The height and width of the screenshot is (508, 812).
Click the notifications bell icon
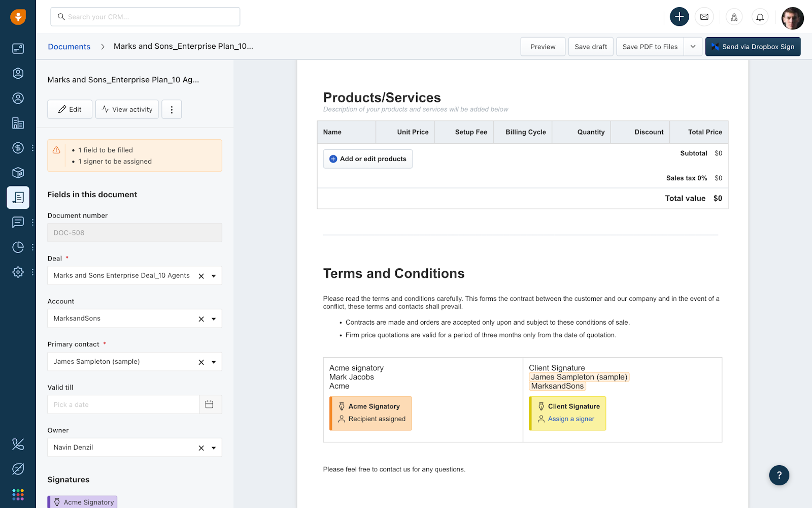click(x=760, y=17)
